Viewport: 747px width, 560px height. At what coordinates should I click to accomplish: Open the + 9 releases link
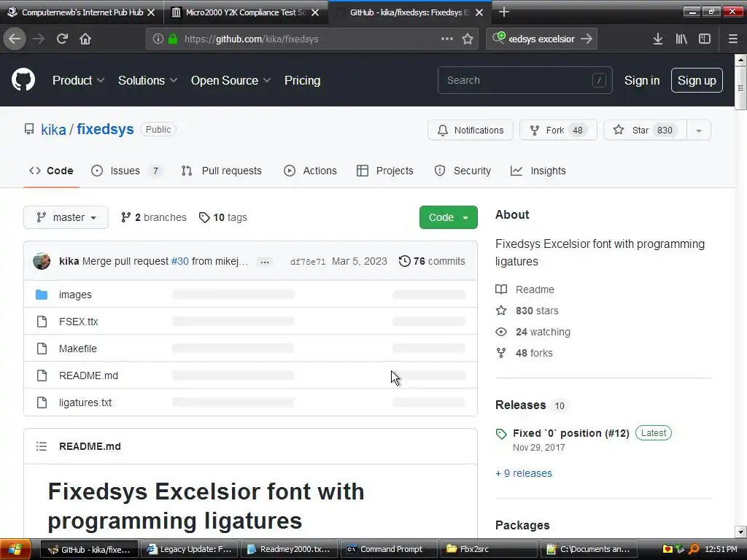[x=524, y=473]
